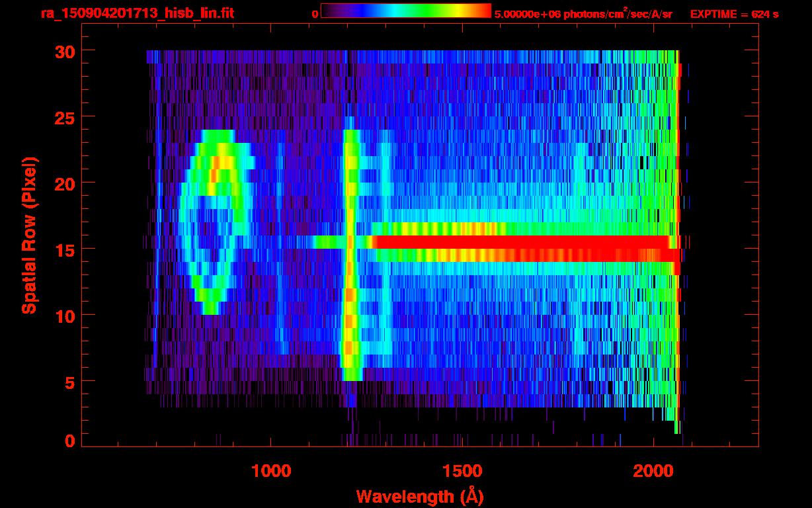Click the 1500 wavelength tick label
The width and height of the screenshot is (812, 508).
click(x=462, y=470)
